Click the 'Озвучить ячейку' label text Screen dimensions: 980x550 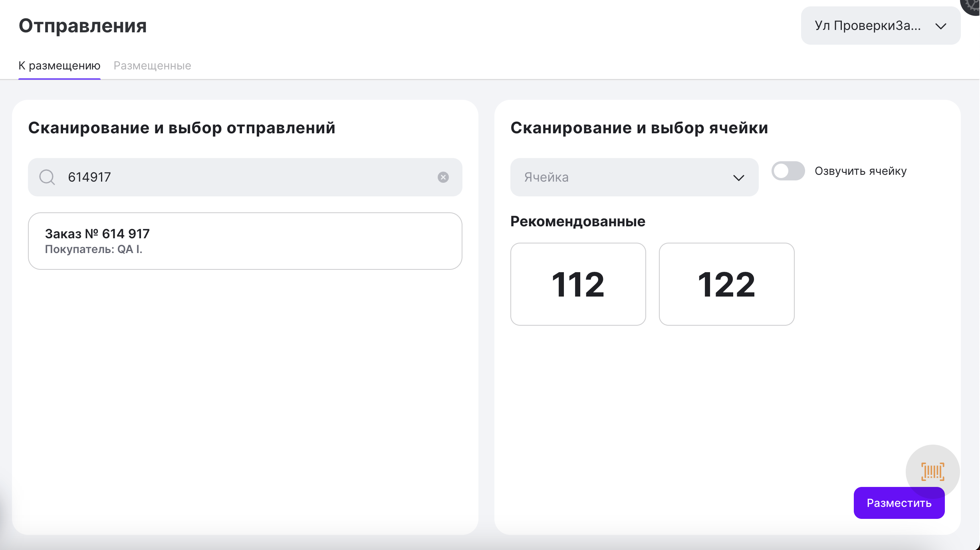tap(861, 171)
